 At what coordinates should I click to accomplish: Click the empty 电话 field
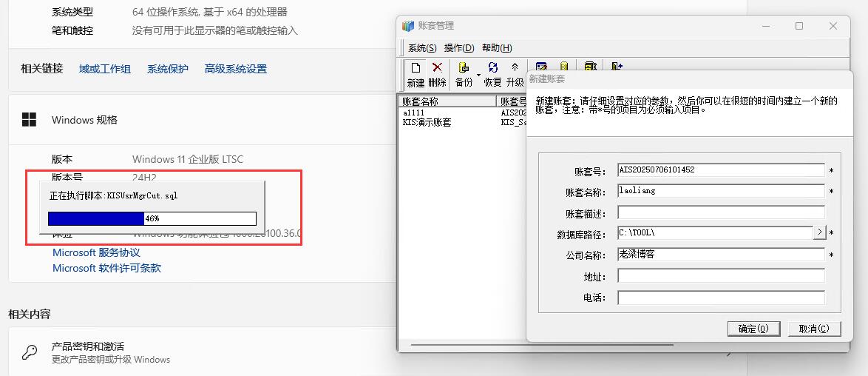tap(722, 298)
